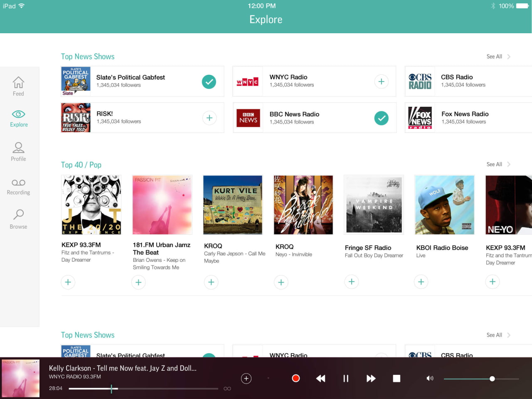Image resolution: width=532 pixels, height=399 pixels.
Task: Rewind the currently playing track
Action: pos(320,378)
